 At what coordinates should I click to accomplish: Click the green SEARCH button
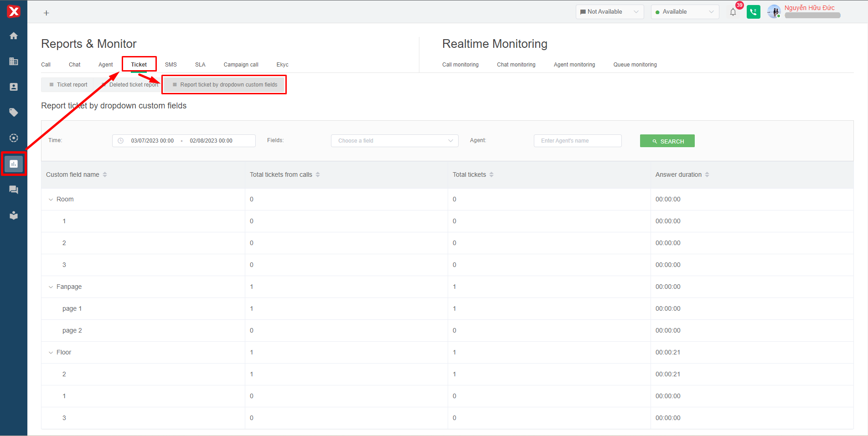pos(667,141)
